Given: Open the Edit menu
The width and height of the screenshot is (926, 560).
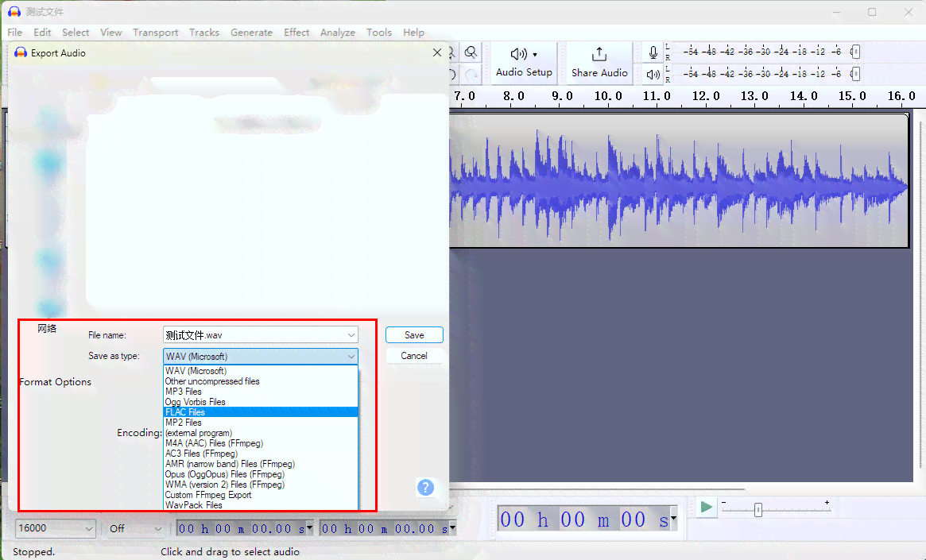Looking at the screenshot, I should tap(42, 33).
